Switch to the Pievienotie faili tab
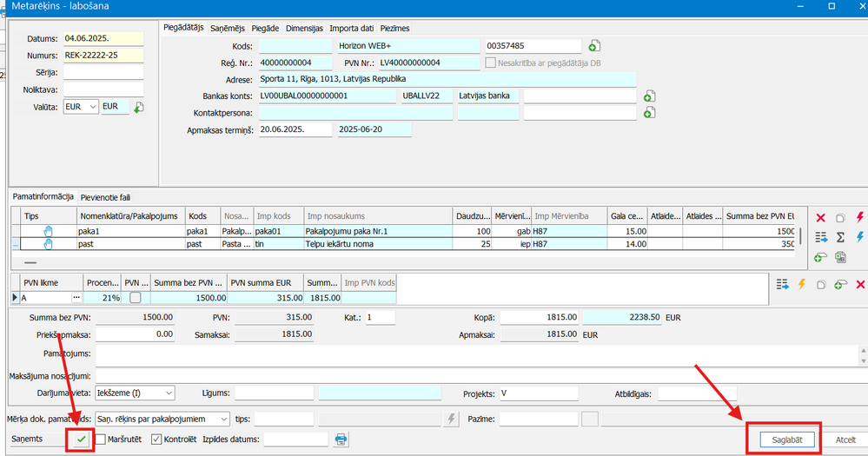Viewport: 868px width, 456px height. pos(105,197)
